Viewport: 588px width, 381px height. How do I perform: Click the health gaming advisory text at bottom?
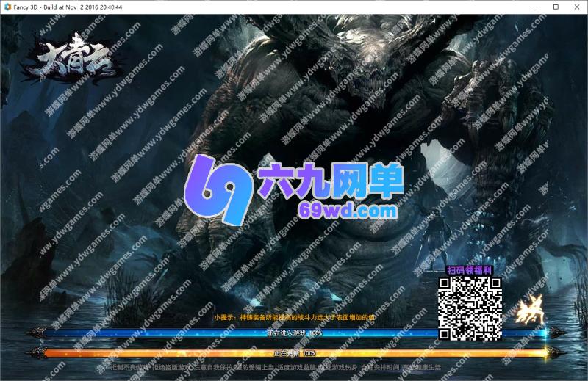[276, 368]
